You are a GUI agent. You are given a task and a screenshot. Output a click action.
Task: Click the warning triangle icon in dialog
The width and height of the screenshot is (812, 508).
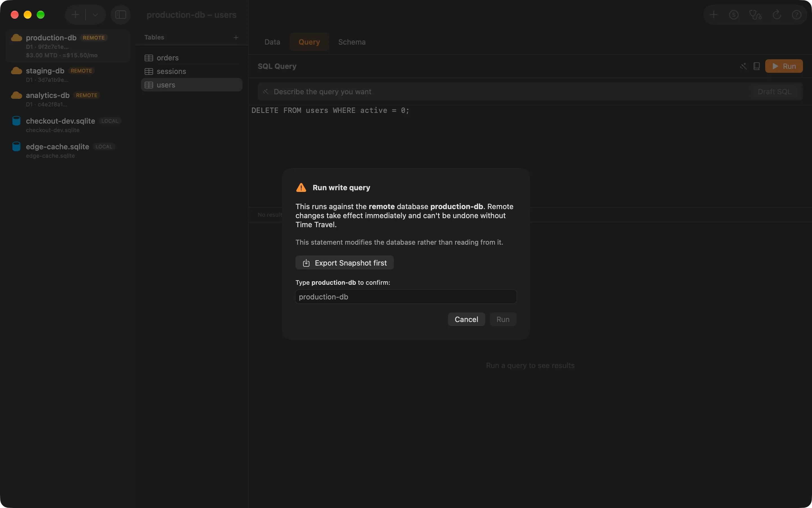(x=301, y=187)
